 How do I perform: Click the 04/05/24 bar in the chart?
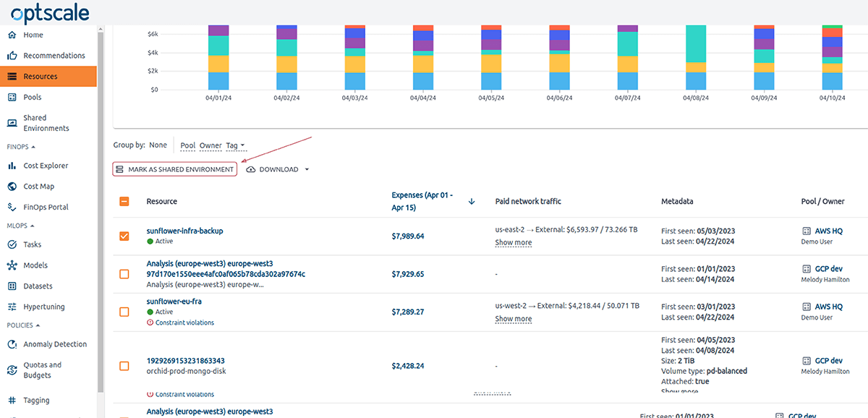490,58
